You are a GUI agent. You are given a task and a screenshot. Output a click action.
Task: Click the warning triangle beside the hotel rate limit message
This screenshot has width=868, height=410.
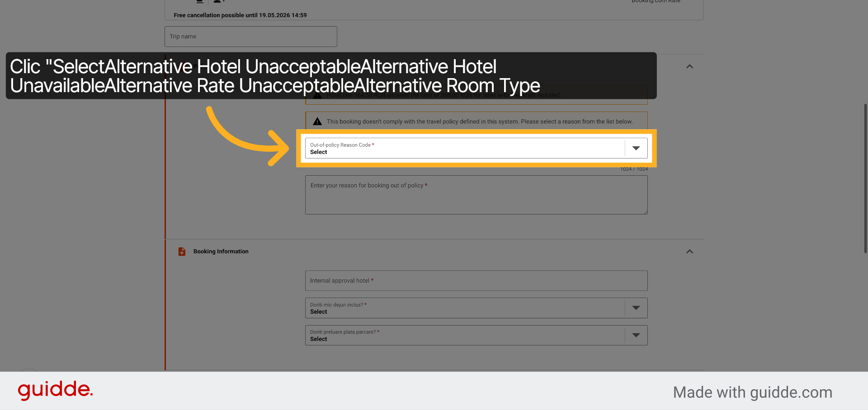pyautogui.click(x=317, y=96)
